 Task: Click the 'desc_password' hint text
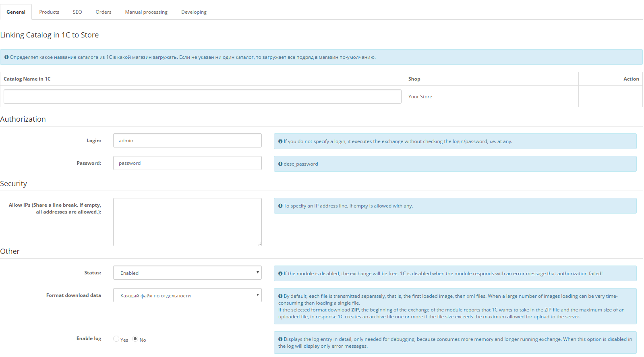pyautogui.click(x=301, y=164)
